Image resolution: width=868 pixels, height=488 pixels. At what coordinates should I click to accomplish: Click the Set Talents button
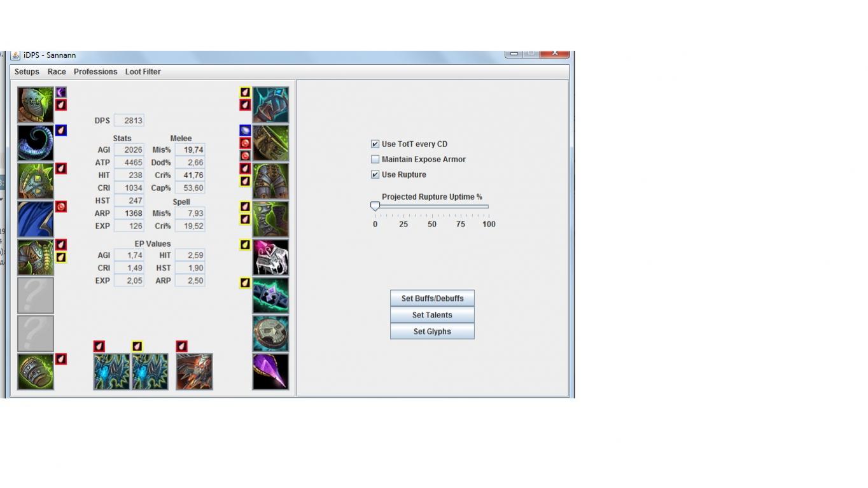[432, 315]
